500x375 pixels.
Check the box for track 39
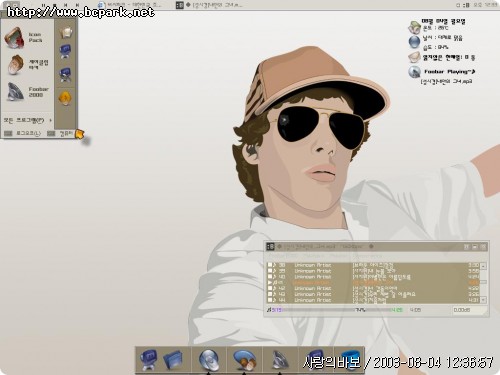click(270, 271)
